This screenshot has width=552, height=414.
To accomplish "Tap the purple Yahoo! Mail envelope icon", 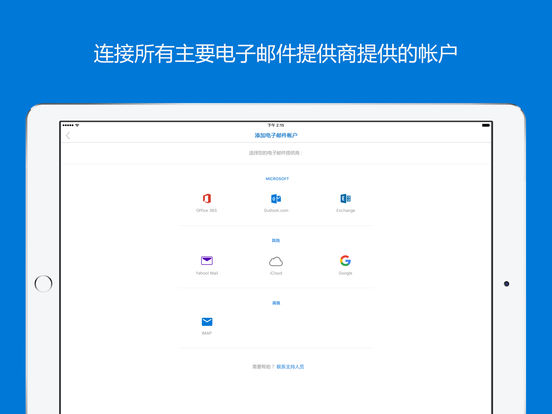I will pyautogui.click(x=207, y=261).
